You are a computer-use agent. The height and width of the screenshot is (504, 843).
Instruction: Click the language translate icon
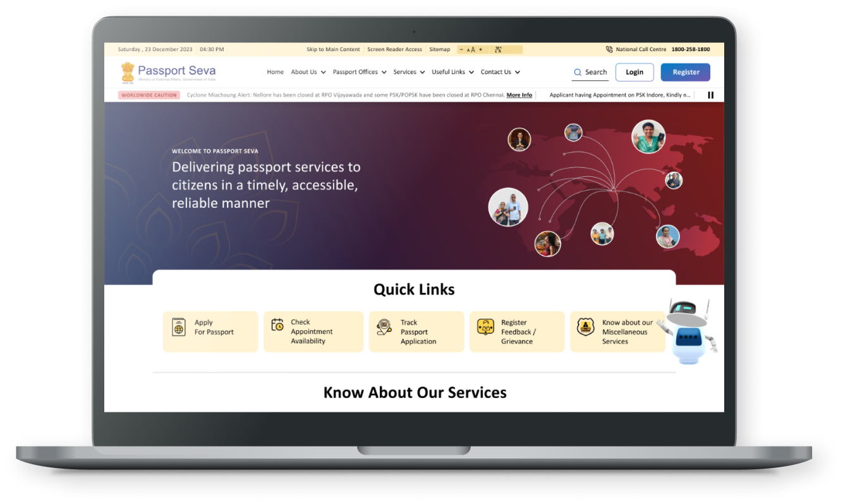point(498,49)
